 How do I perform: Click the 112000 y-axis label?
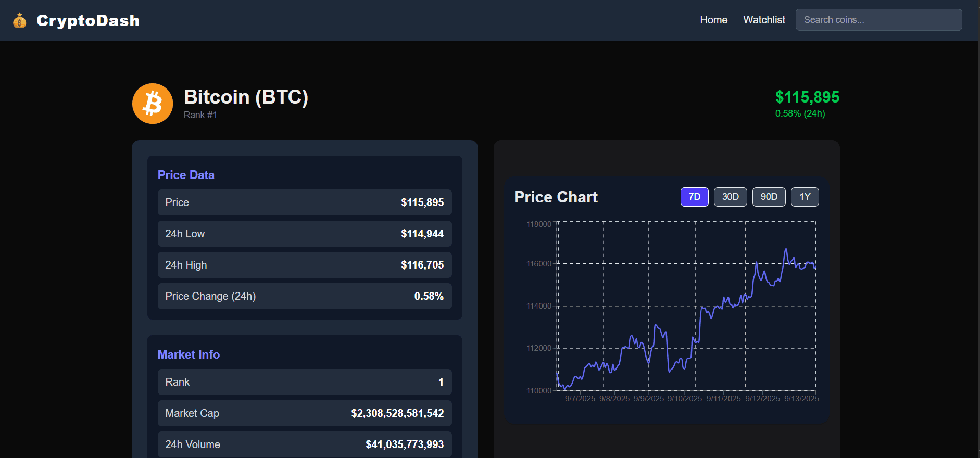click(538, 348)
